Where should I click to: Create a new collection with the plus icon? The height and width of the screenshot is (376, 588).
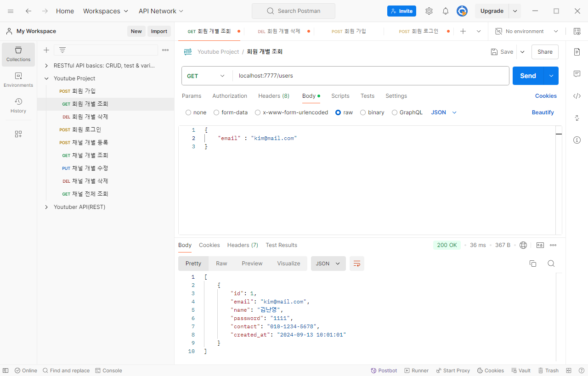[x=46, y=50]
